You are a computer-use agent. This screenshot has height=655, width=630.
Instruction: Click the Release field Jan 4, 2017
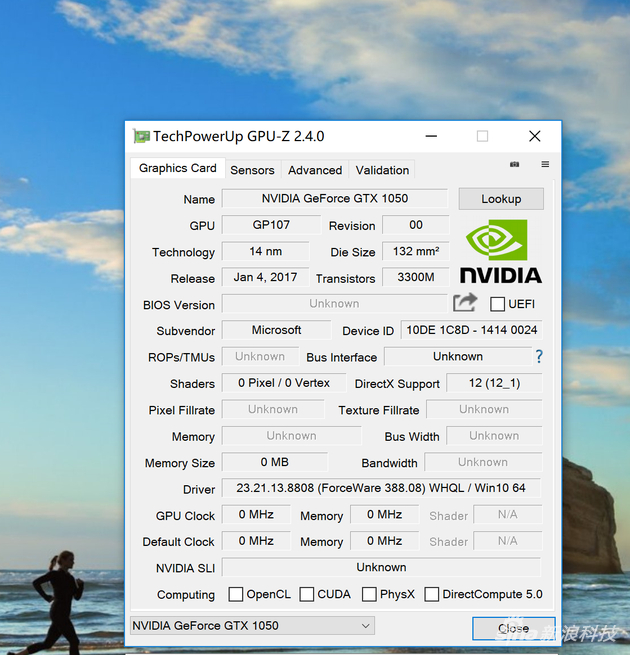(266, 277)
